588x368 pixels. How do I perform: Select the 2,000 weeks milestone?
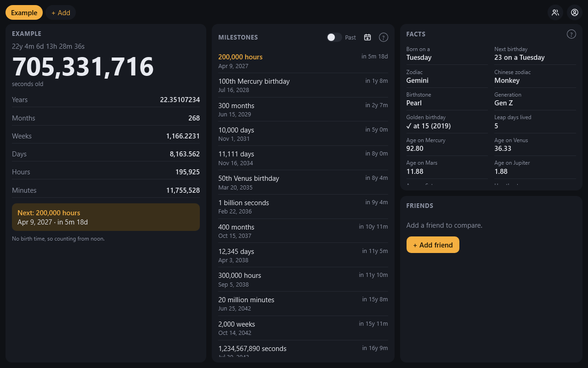pos(303,328)
